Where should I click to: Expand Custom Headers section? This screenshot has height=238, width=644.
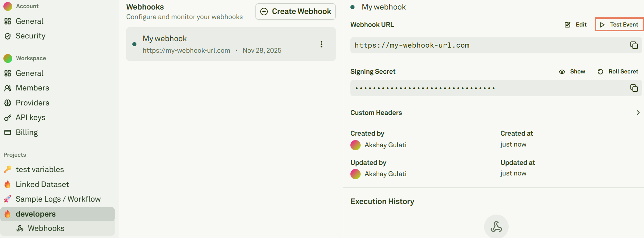(496, 113)
